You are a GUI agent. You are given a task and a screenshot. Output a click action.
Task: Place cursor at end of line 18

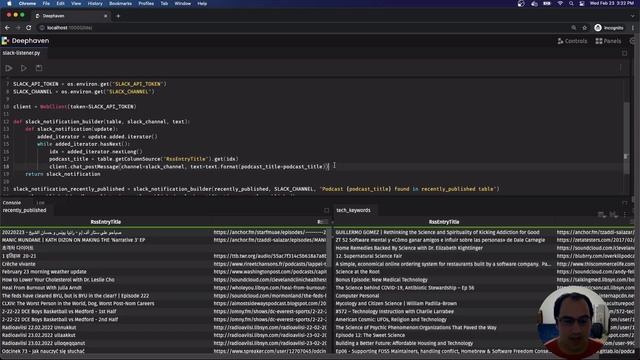pos(329,167)
